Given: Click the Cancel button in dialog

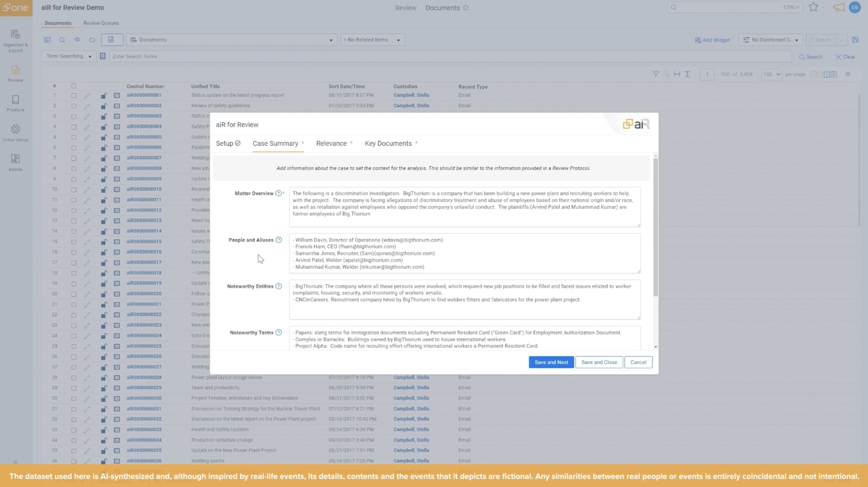Looking at the screenshot, I should coord(638,362).
